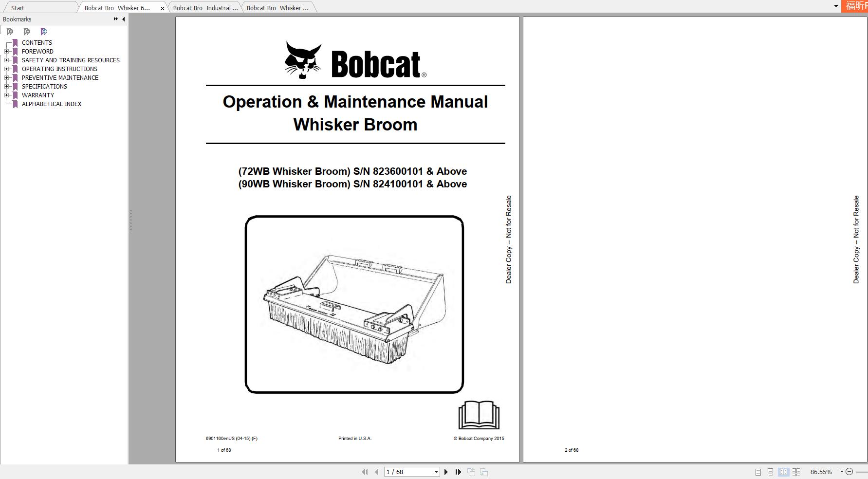Click the zoom out magnifier icon
Viewport: 868px width, 479px height.
pyautogui.click(x=850, y=472)
